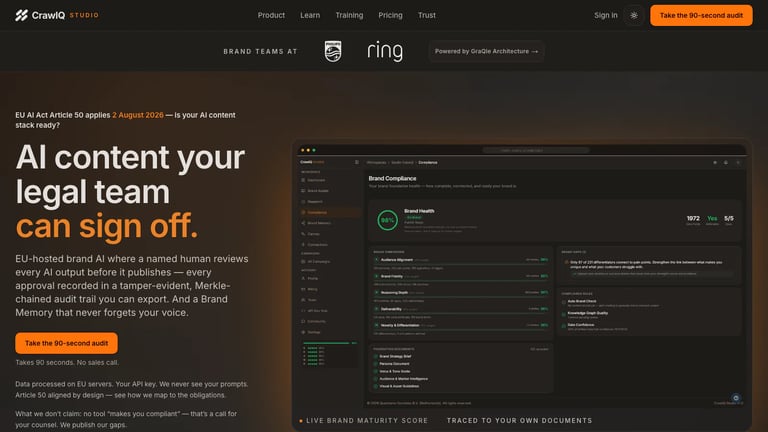This screenshot has height=432, width=768.
Task: Click 'BRAND TEAMS AT' label
Action: click(260, 51)
